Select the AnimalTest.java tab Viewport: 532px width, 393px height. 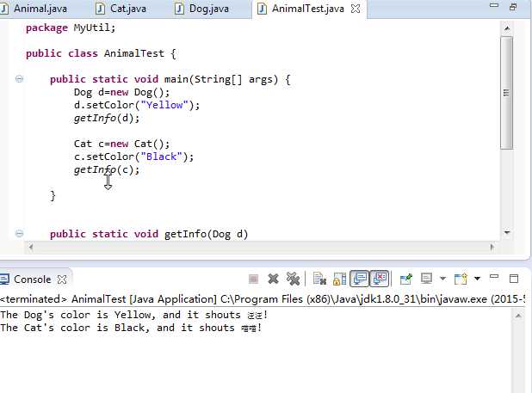pyautogui.click(x=307, y=9)
